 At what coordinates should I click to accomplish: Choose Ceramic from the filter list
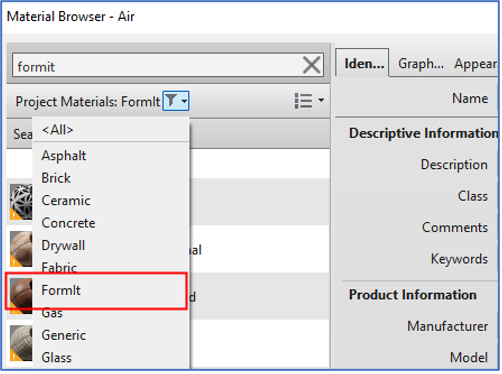pos(111,201)
